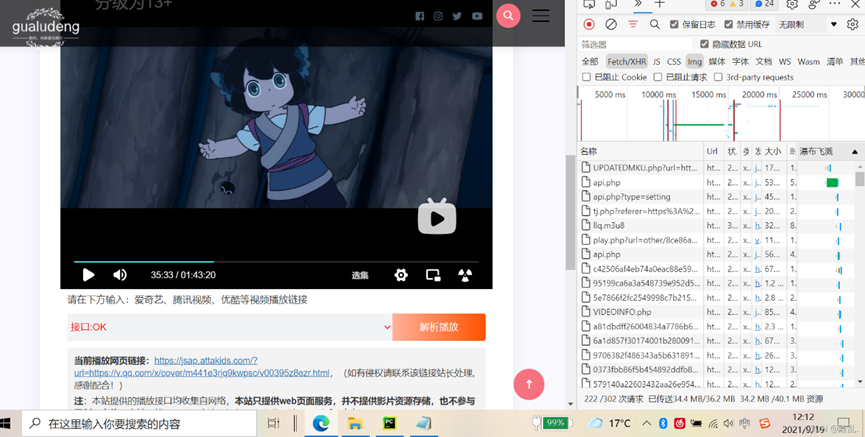Viewport: 865px width, 437px height.
Task: Check the 3rd-party requests checkbox
Action: click(x=718, y=77)
